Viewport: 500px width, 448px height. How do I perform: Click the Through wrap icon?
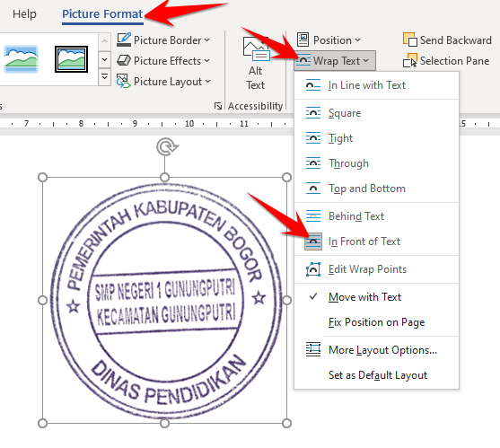point(313,163)
